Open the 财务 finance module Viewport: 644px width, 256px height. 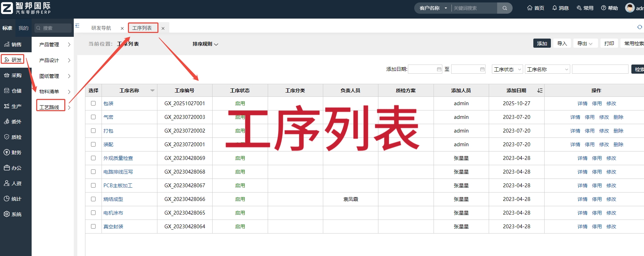pos(13,153)
